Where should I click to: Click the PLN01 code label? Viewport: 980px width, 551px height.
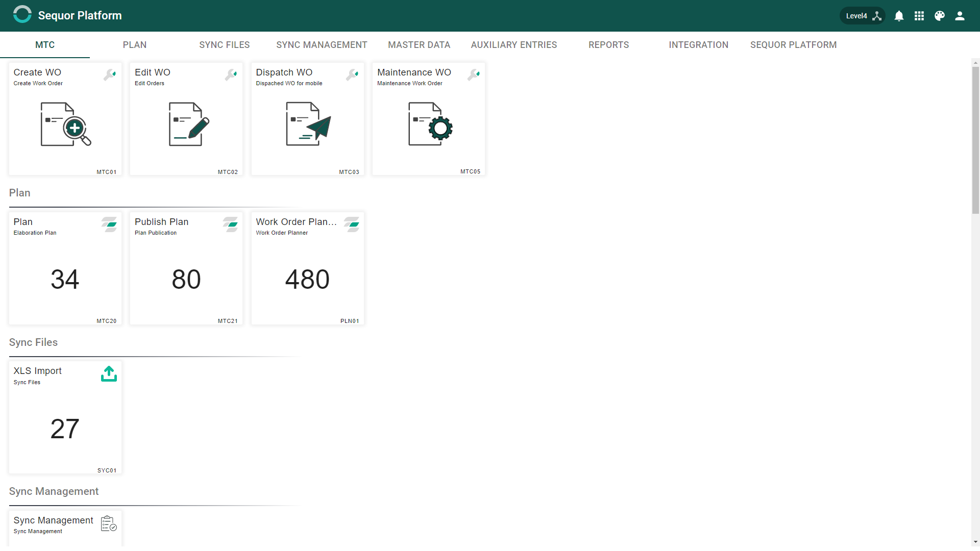pos(350,321)
